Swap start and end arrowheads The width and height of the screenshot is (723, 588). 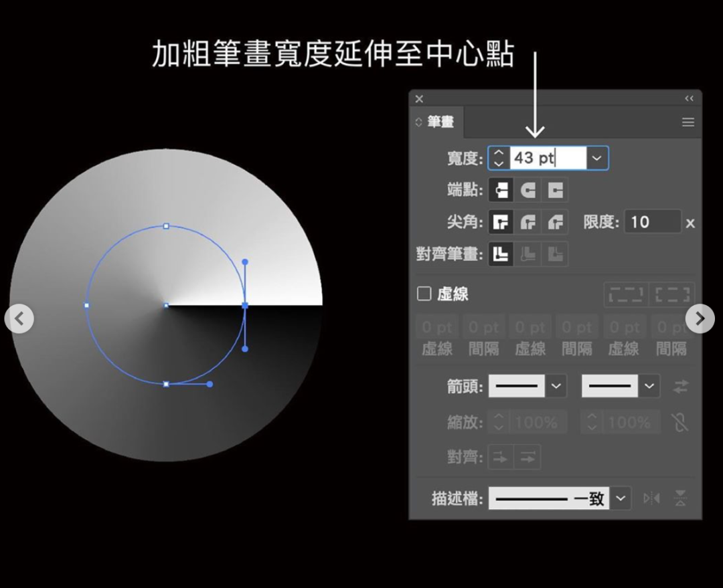pyautogui.click(x=681, y=386)
